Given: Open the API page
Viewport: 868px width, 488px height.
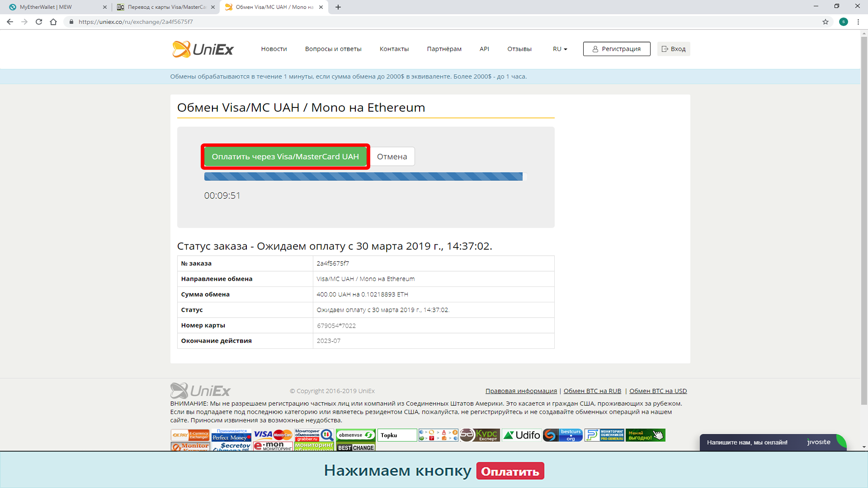Looking at the screenshot, I should [484, 49].
